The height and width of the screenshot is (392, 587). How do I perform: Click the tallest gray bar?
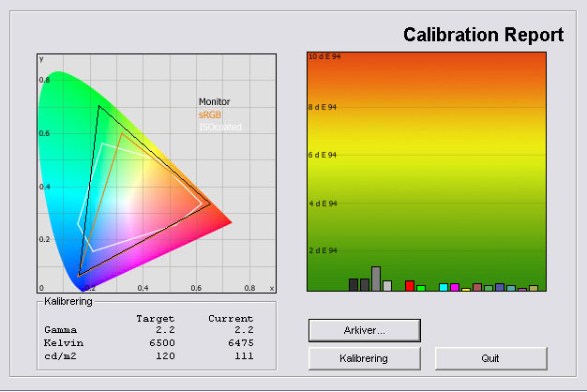(x=376, y=279)
